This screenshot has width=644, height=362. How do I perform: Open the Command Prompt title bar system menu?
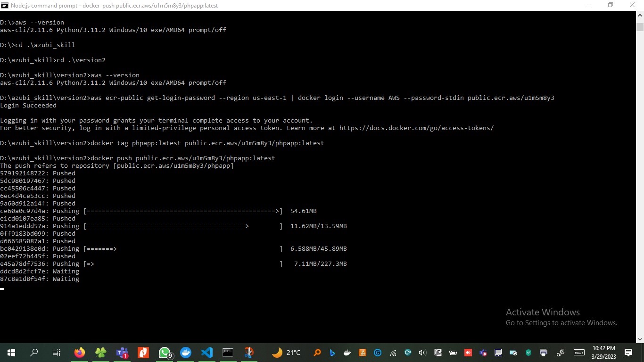[x=4, y=5]
